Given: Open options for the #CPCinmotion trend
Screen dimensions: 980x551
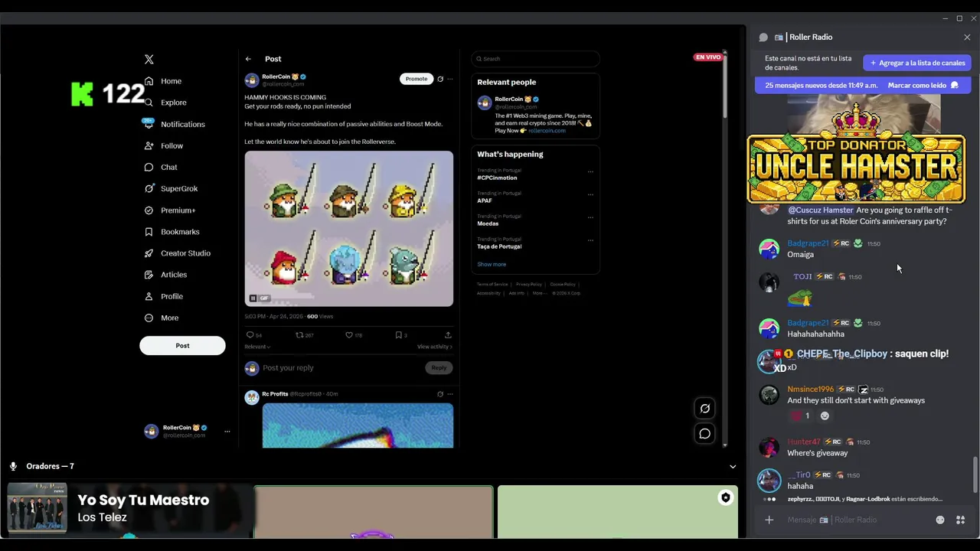Looking at the screenshot, I should (590, 171).
